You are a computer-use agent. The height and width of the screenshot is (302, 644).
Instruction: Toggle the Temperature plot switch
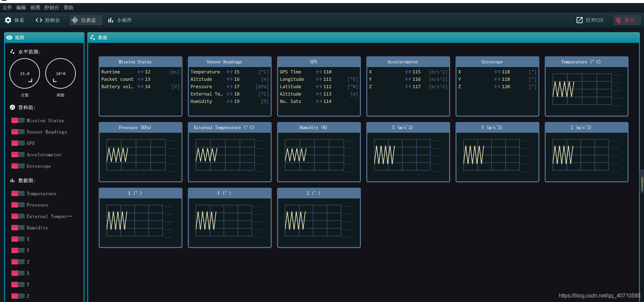pos(18,193)
